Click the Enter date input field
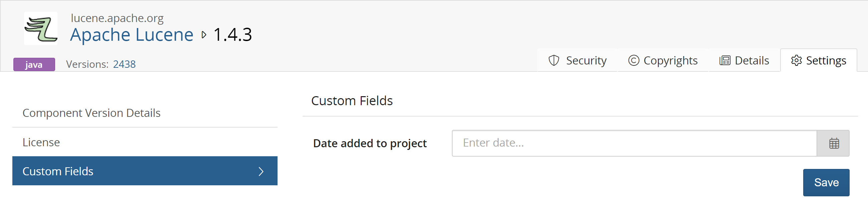This screenshot has width=868, height=205. click(x=634, y=143)
